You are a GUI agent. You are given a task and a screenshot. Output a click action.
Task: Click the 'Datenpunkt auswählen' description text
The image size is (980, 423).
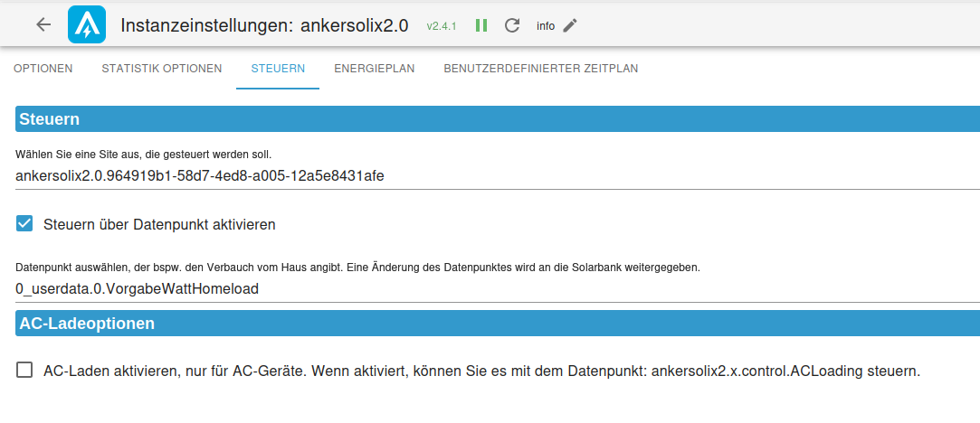357,268
